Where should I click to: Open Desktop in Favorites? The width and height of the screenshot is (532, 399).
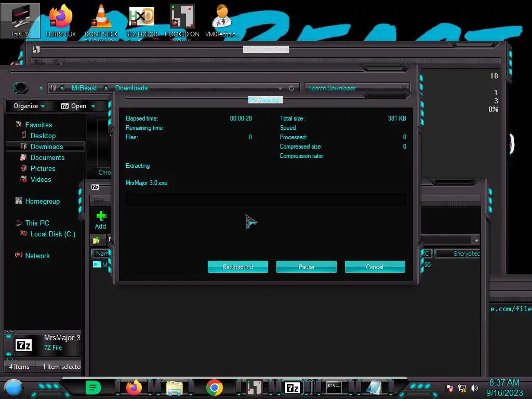tap(43, 136)
